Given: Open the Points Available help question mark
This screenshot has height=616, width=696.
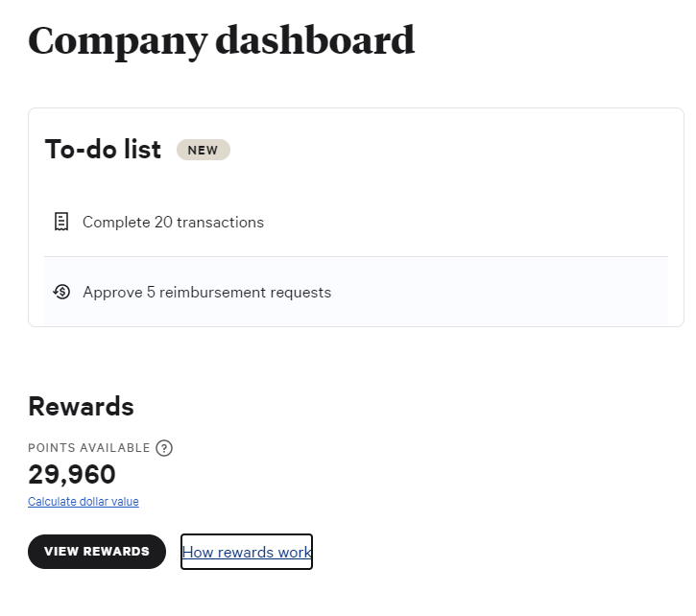Looking at the screenshot, I should 164,448.
